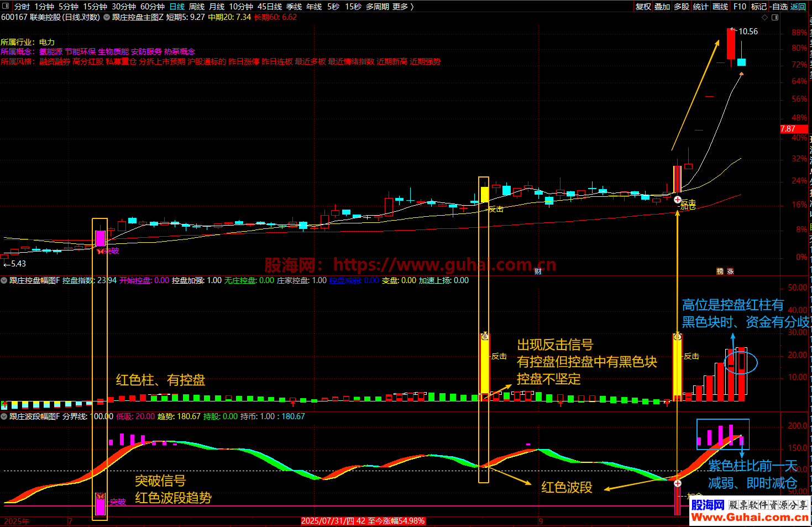Select the 60分钟 period tab

153,7
